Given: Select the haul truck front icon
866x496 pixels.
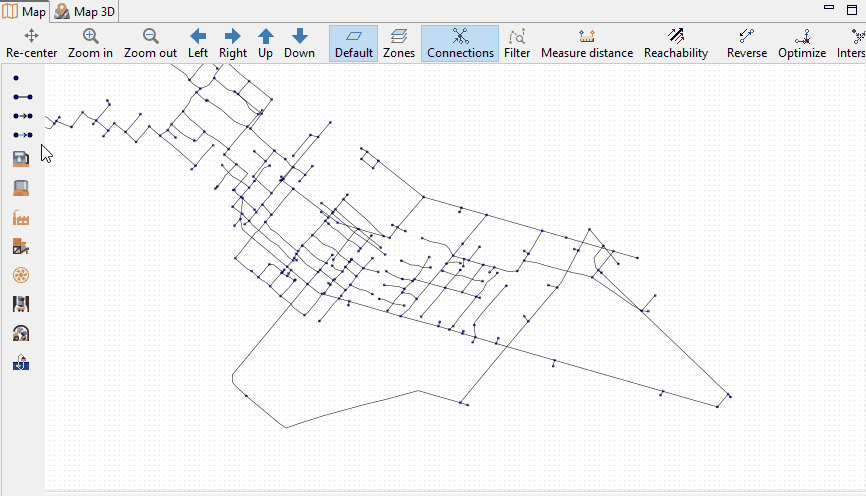Looking at the screenshot, I should (21, 304).
